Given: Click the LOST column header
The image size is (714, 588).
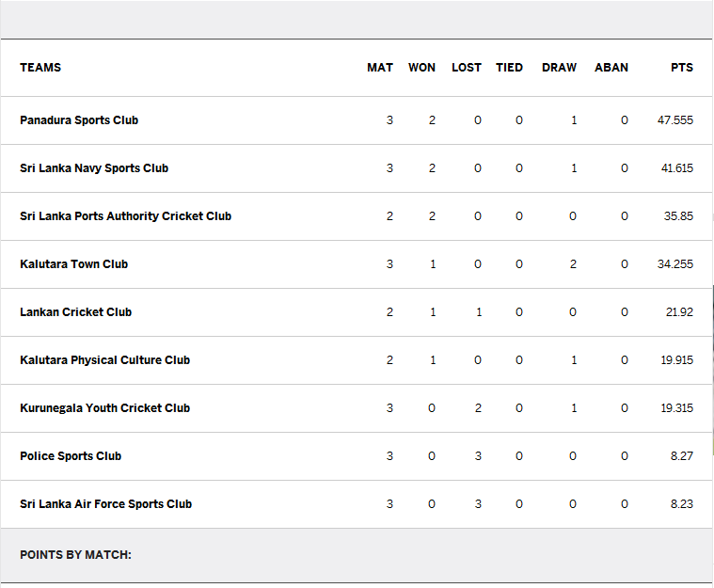Looking at the screenshot, I should point(467,68).
